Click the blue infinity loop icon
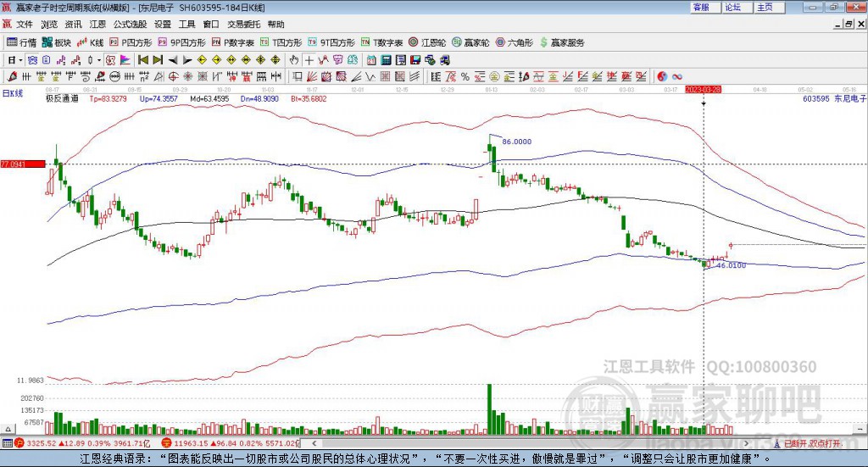868x467 pixels. tap(677, 77)
